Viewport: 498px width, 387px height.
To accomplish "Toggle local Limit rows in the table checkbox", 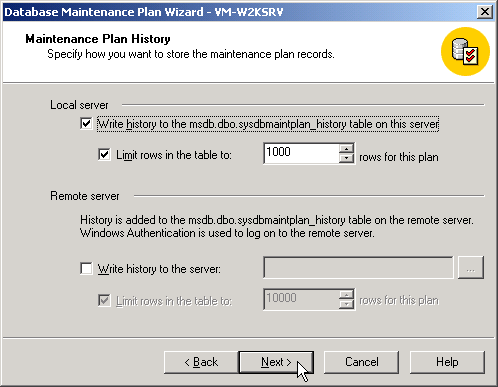I will [x=104, y=154].
